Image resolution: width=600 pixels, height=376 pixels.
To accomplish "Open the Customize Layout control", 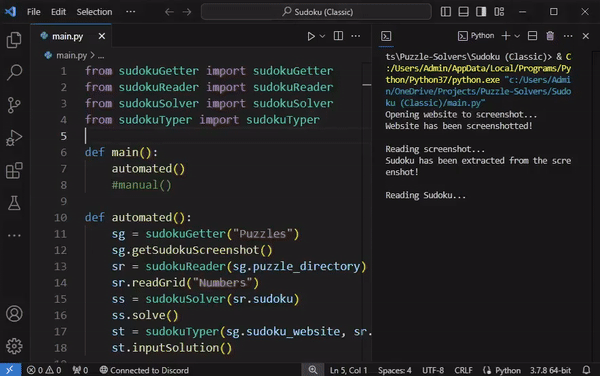I will (x=499, y=12).
